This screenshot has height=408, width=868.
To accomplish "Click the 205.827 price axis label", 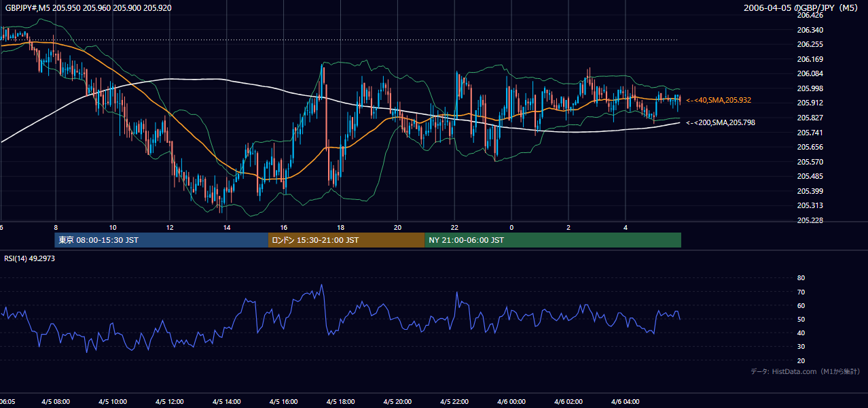I will pos(810,118).
